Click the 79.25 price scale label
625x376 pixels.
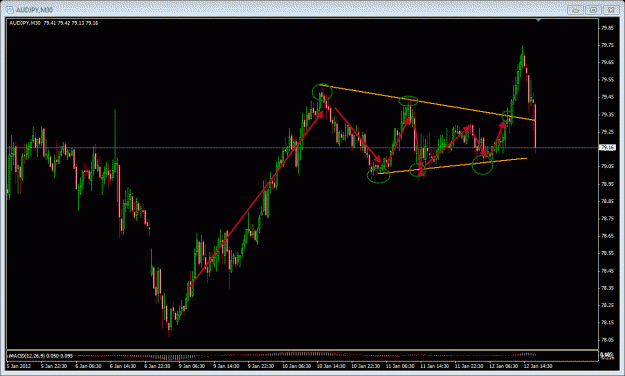tap(607, 132)
